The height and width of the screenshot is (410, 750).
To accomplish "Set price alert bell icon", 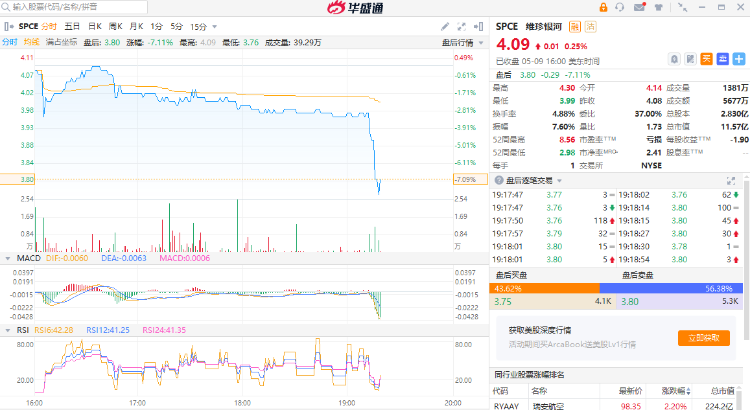I will click(x=674, y=59).
